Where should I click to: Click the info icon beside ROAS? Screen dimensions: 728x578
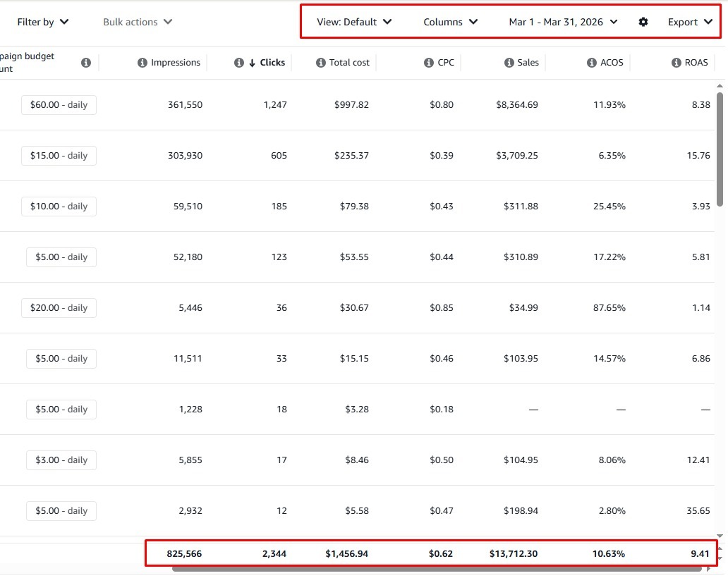(677, 63)
